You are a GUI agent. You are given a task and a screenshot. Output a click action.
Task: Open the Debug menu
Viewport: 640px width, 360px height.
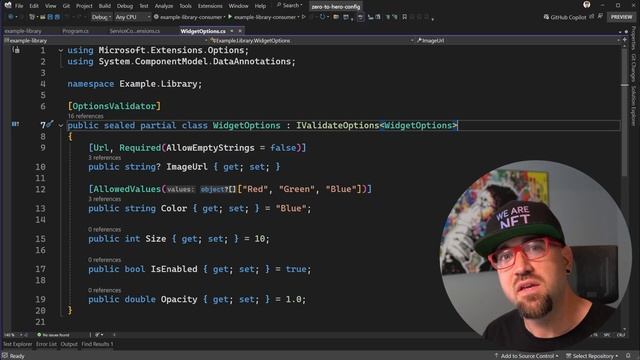pyautogui.click(x=125, y=6)
